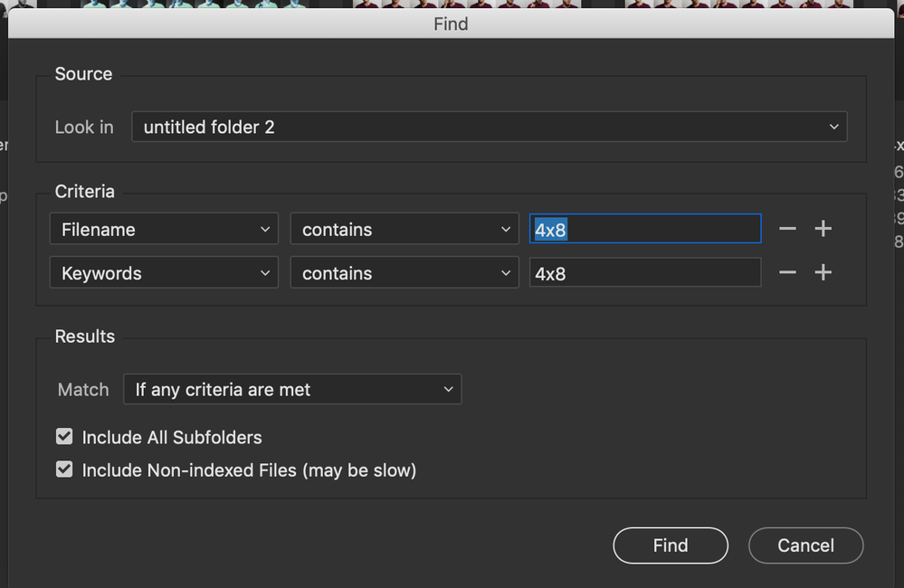Click the Find dialog title bar
The height and width of the screenshot is (588, 904).
coord(451,24)
